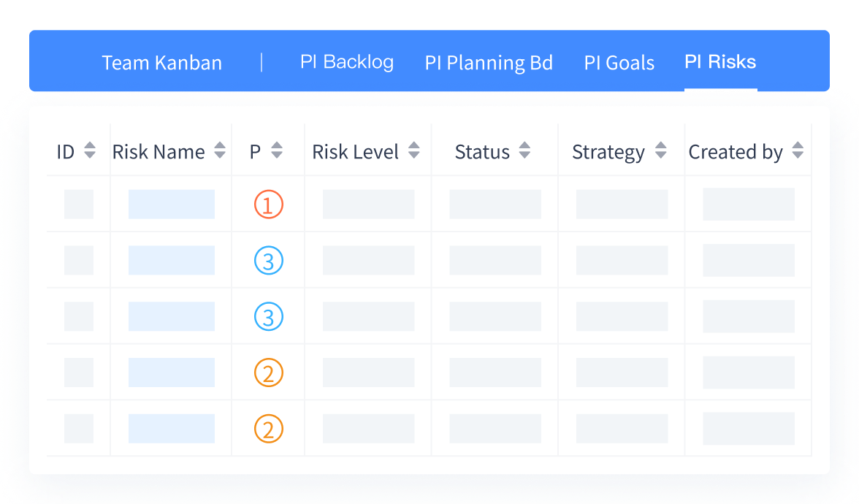
Task: Click Risk Name link in last row
Action: click(x=172, y=429)
